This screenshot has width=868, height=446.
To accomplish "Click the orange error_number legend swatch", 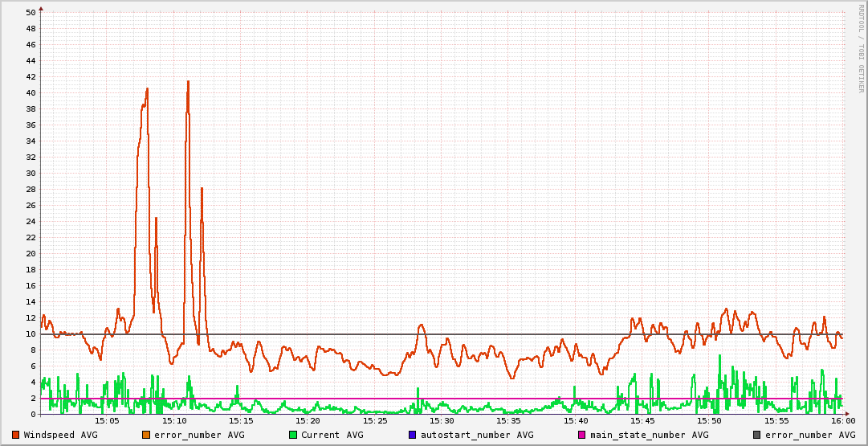I will pos(145,435).
